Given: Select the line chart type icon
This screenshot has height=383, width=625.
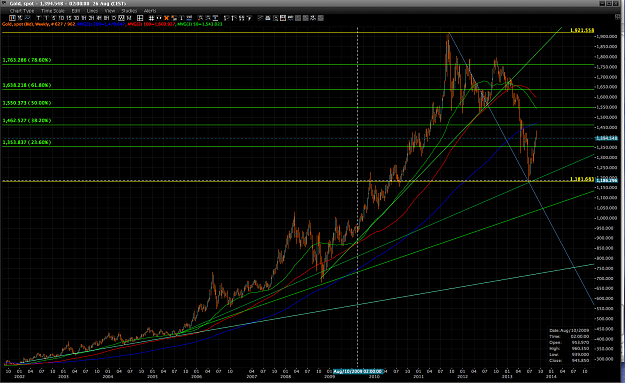Looking at the screenshot, I should pos(27,18).
